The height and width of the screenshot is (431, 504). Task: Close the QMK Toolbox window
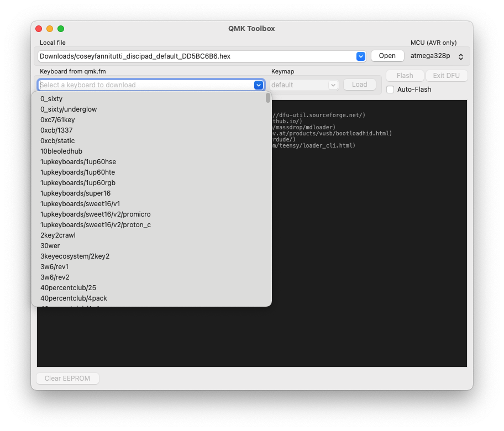[x=39, y=29]
